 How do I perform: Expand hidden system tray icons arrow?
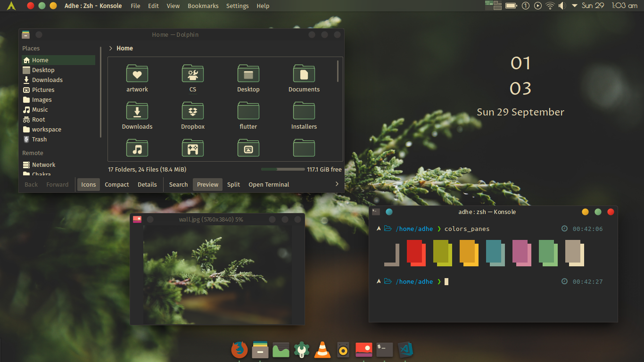tap(575, 6)
